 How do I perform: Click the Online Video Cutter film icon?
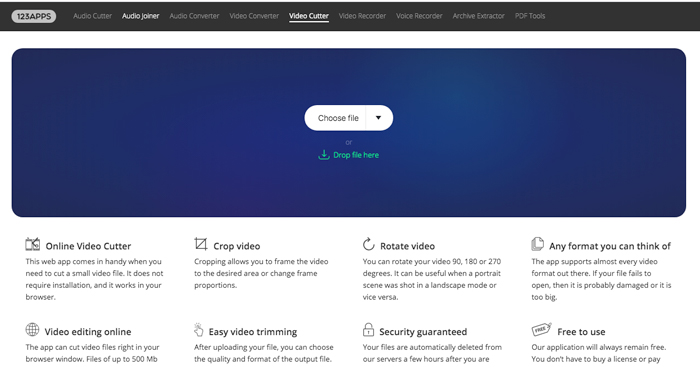(33, 244)
